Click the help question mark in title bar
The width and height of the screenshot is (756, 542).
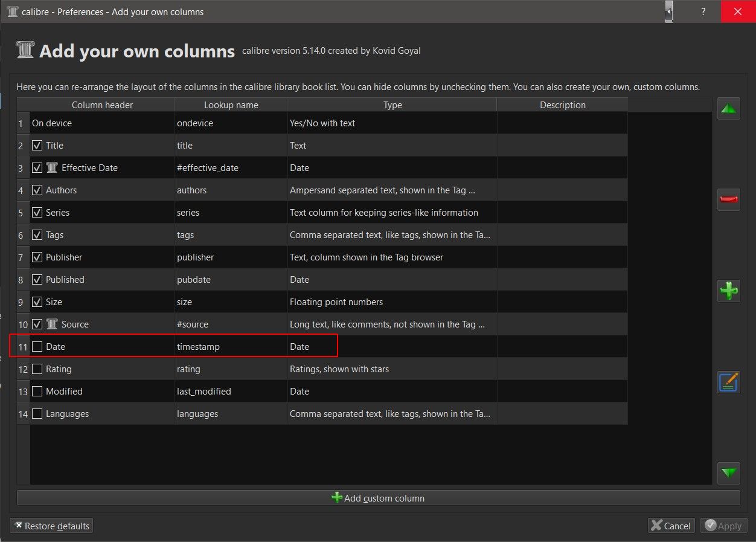703,11
